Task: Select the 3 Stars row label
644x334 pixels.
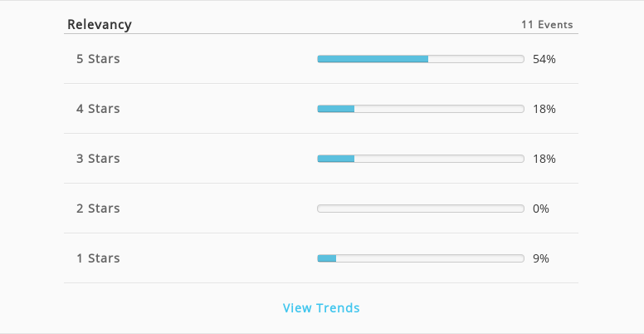Action: tap(98, 159)
